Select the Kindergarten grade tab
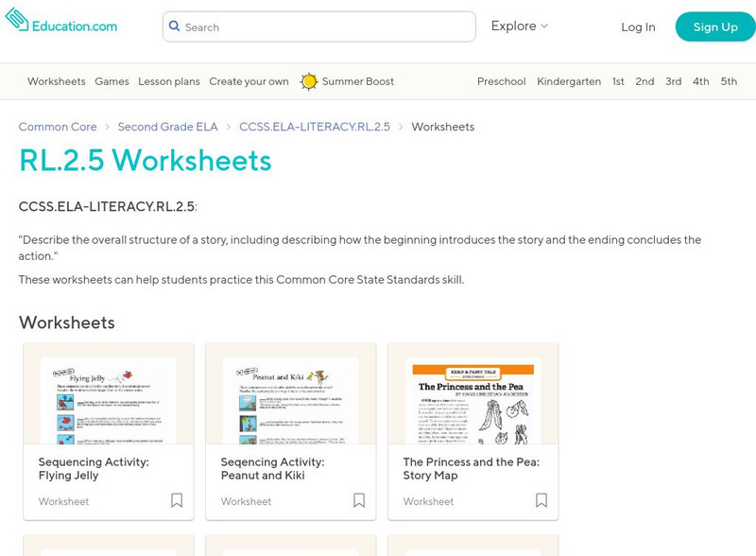Screen dimensions: 756x556 click(569, 81)
